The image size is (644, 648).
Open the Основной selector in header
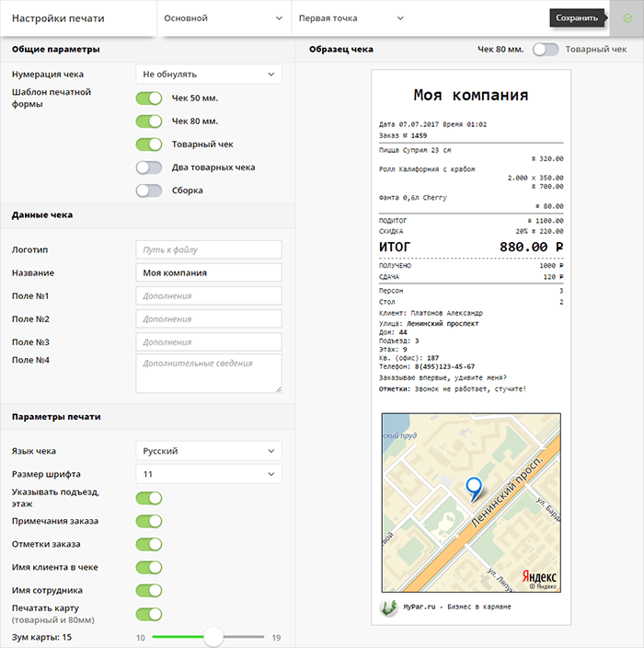pyautogui.click(x=223, y=18)
